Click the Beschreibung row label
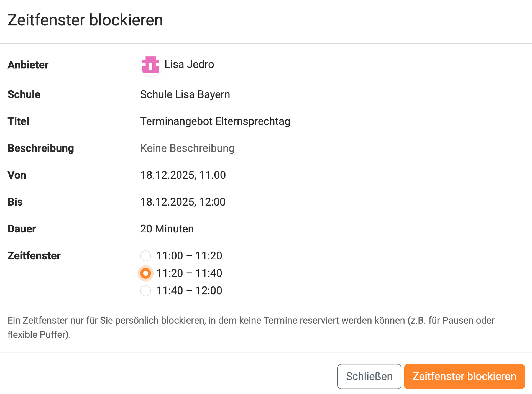This screenshot has height=394, width=532. pos(40,148)
